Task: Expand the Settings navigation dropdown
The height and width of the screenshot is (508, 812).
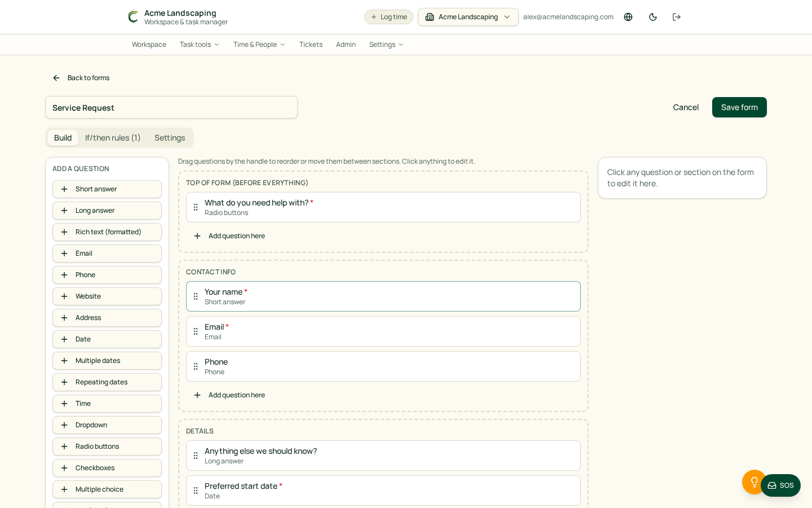Action: [386, 45]
